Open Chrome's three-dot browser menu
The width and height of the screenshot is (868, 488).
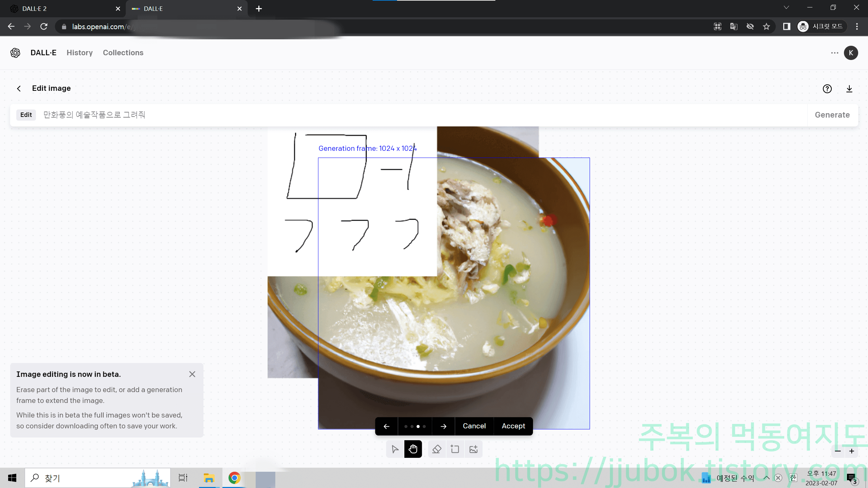click(x=857, y=26)
